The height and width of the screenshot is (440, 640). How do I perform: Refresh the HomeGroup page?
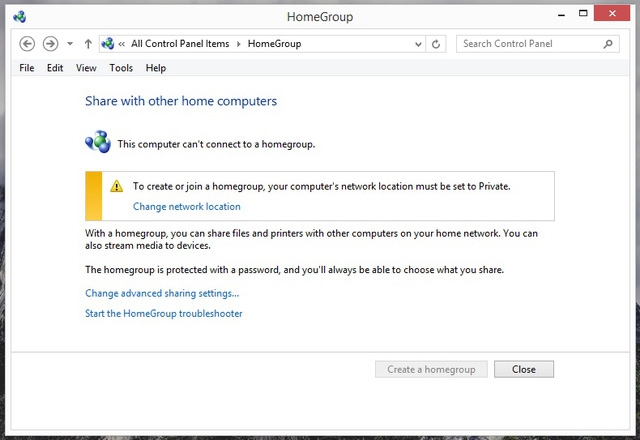click(436, 44)
